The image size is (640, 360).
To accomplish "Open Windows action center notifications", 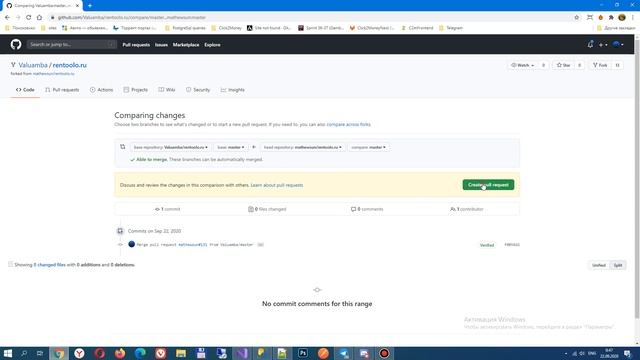I will pos(628,353).
